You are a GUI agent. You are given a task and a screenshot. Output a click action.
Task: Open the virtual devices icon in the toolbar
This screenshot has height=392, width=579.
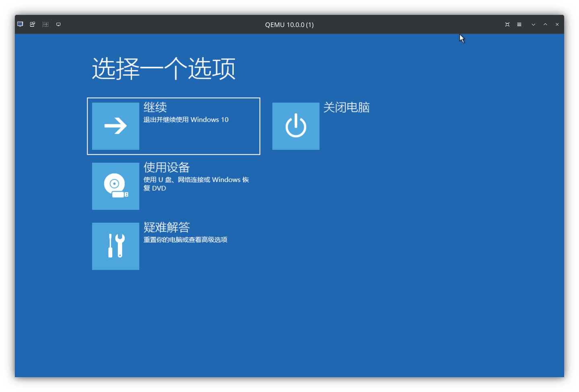click(32, 24)
